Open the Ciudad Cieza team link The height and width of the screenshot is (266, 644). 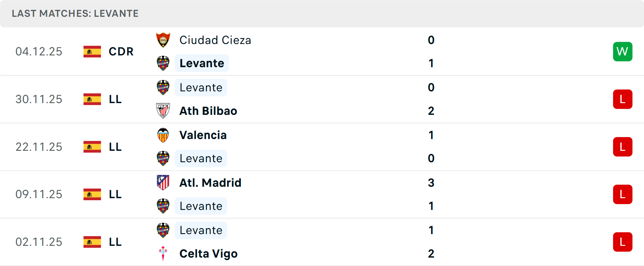coord(215,40)
